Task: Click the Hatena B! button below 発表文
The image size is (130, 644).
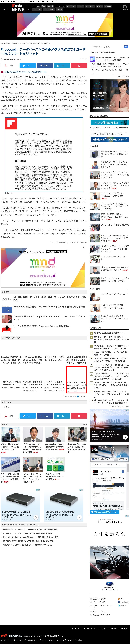Action: click(x=62, y=416)
